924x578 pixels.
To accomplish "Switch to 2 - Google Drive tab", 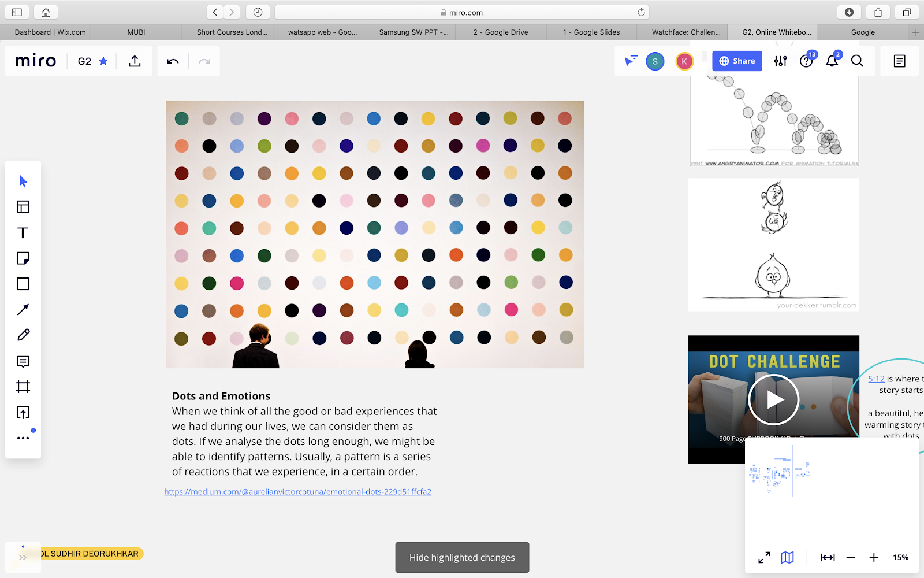I will (501, 32).
